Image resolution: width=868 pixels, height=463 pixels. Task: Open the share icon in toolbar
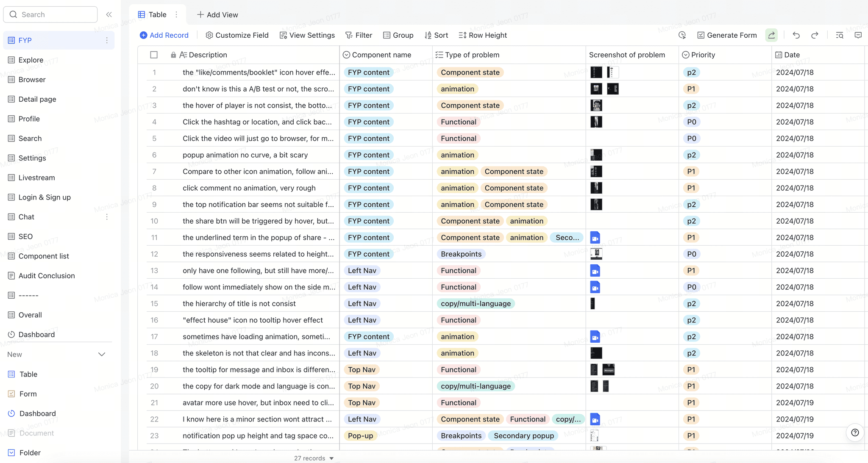click(771, 35)
